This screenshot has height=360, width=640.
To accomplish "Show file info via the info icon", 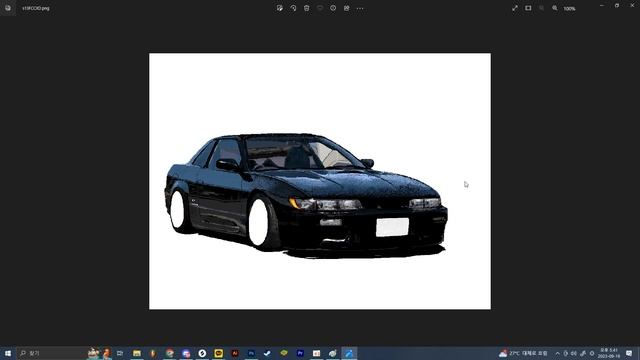I will point(333,8).
